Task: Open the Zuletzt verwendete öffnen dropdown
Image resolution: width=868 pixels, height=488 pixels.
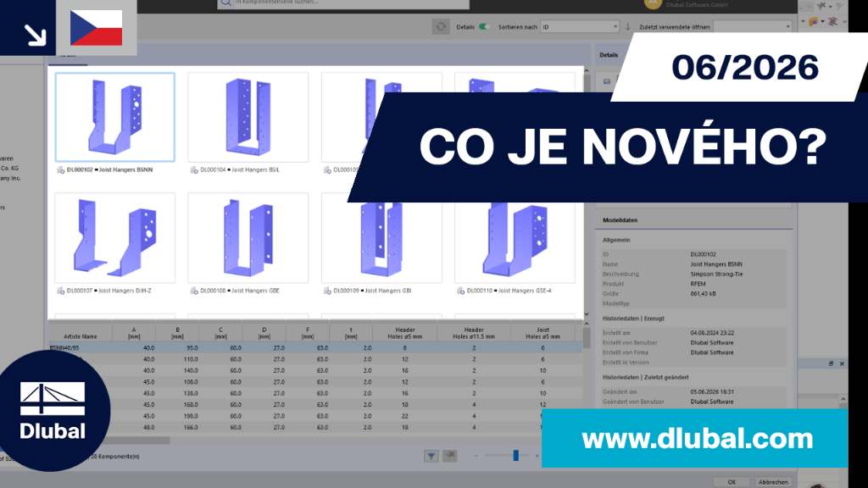Action: click(753, 26)
